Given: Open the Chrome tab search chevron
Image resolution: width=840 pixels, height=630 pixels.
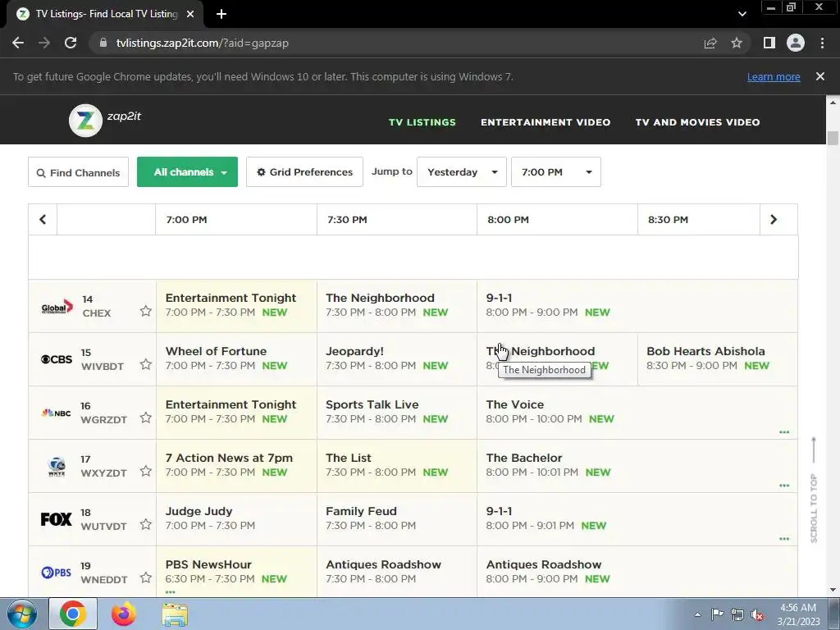Looking at the screenshot, I should pyautogui.click(x=742, y=14).
